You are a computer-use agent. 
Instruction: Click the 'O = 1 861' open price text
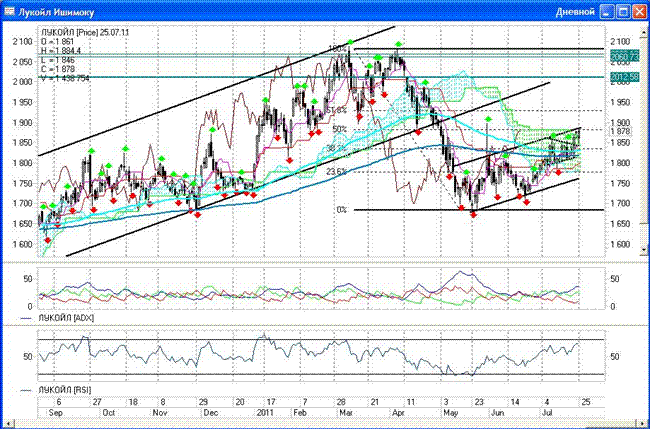(x=58, y=42)
